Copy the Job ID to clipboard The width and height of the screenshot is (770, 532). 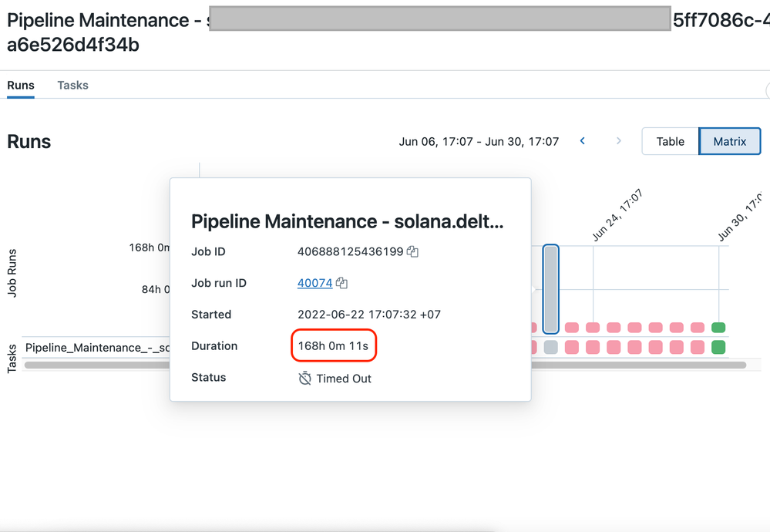click(x=412, y=251)
